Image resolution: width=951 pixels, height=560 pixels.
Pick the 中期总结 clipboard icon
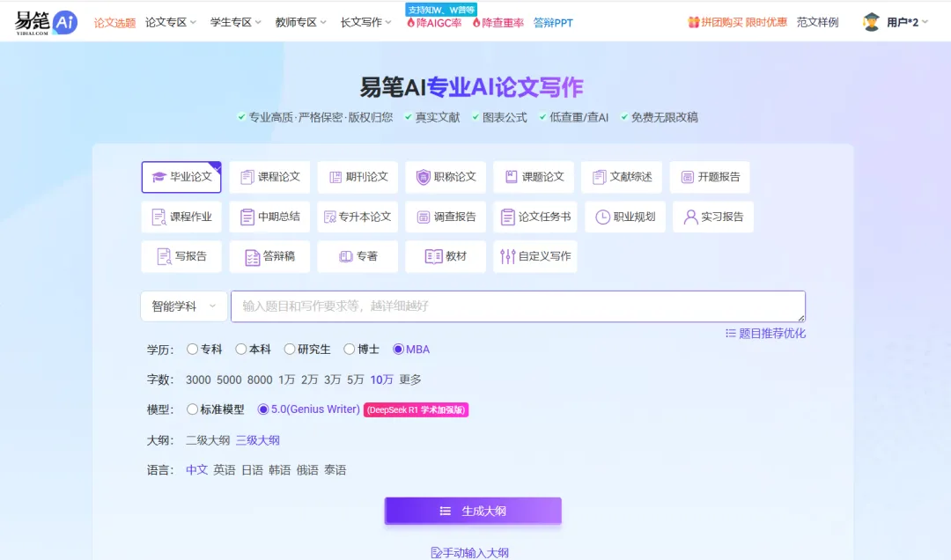click(247, 217)
